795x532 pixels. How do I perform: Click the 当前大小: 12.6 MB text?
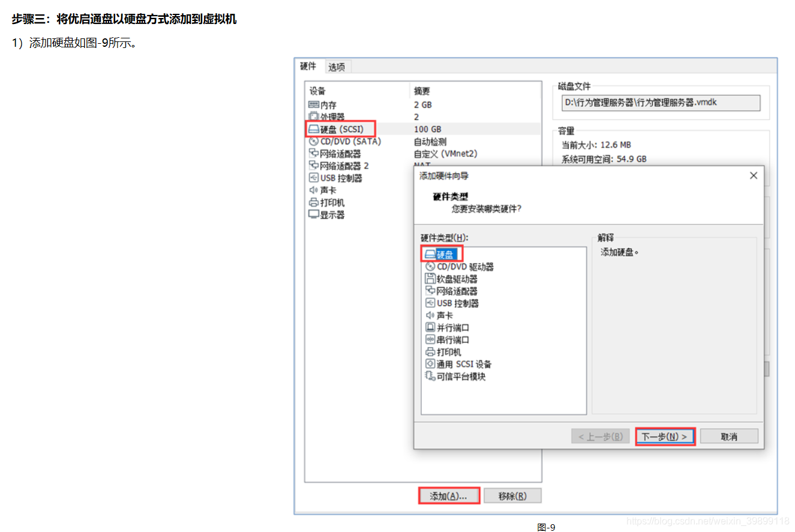tap(596, 145)
